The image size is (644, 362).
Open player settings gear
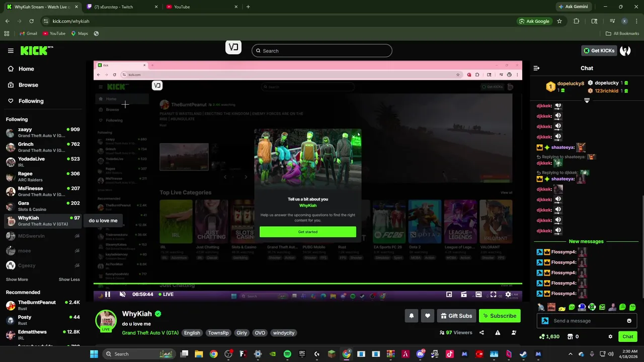click(x=508, y=295)
